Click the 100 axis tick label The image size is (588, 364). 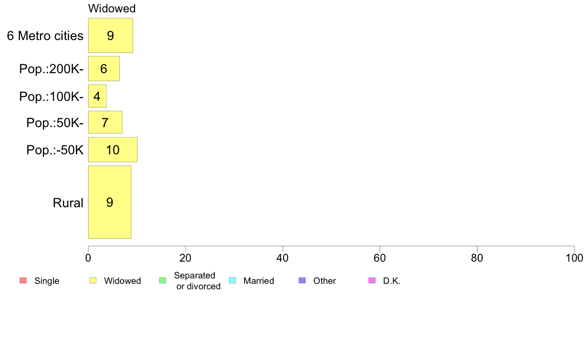click(x=574, y=258)
